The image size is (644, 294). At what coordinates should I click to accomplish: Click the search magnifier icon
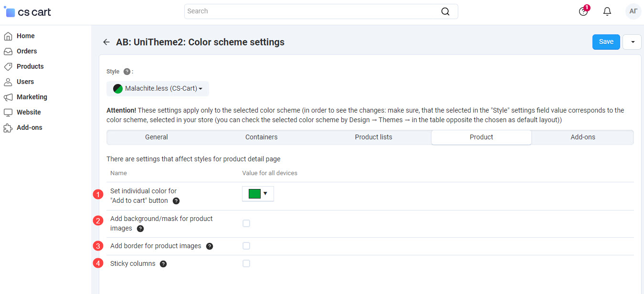445,11
